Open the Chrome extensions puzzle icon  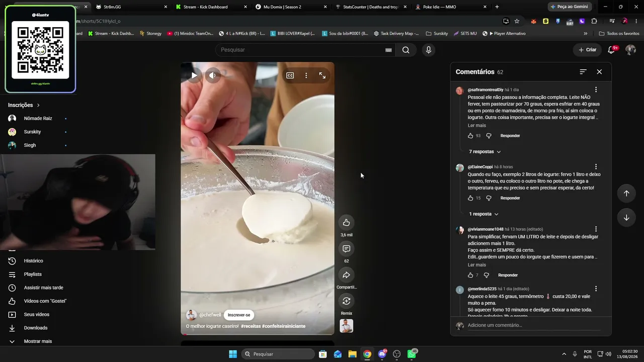594,21
